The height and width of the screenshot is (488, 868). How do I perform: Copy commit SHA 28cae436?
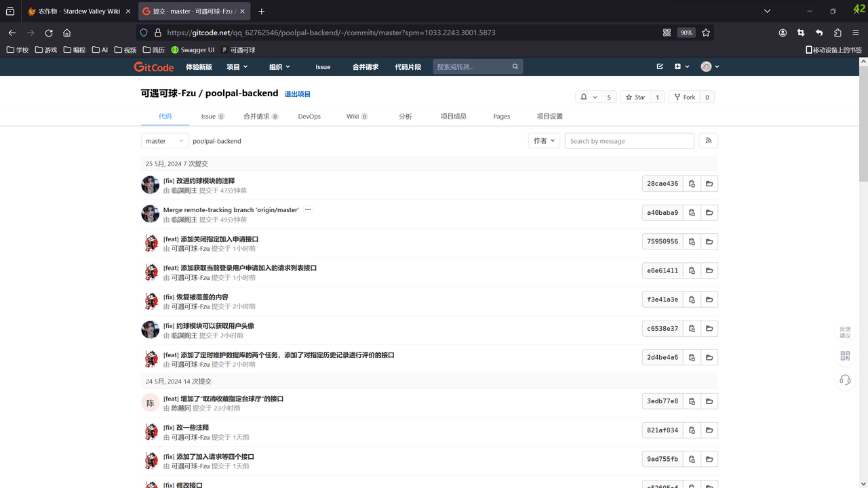tap(692, 184)
